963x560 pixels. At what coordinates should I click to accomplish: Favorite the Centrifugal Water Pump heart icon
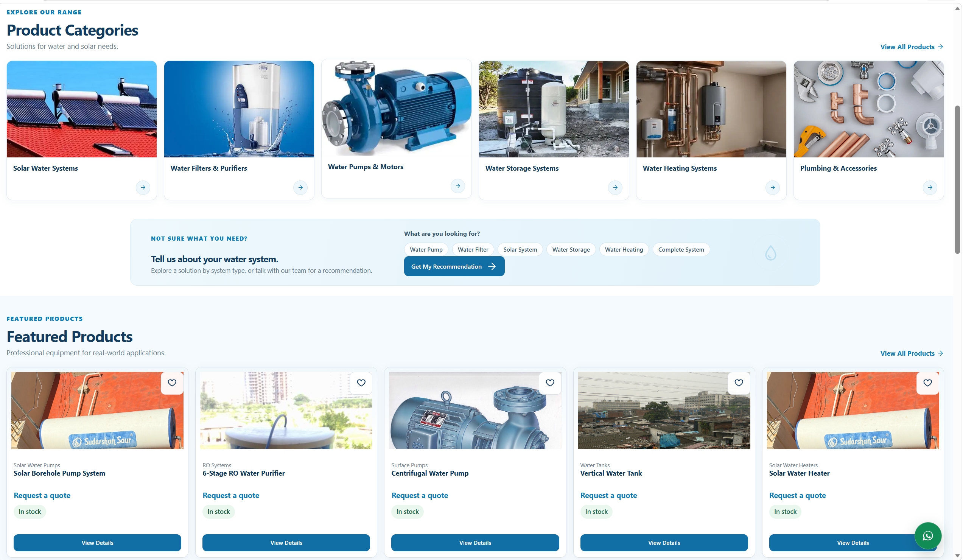point(550,383)
